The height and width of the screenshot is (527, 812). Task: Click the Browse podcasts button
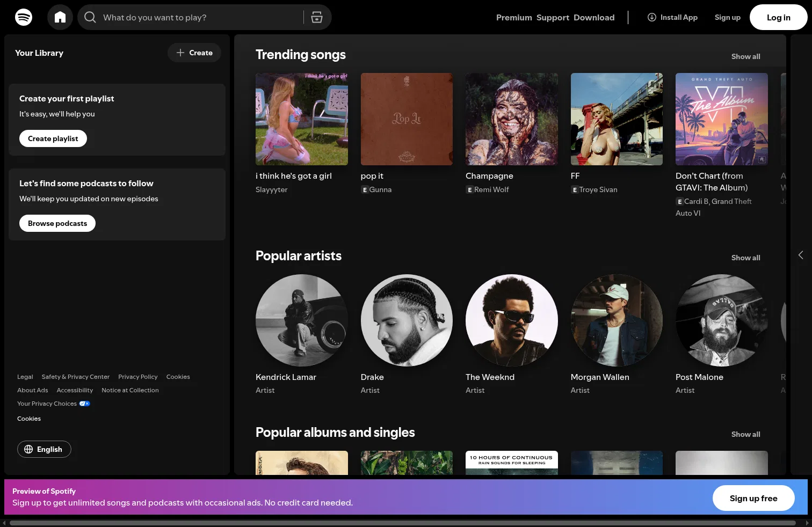[57, 223]
